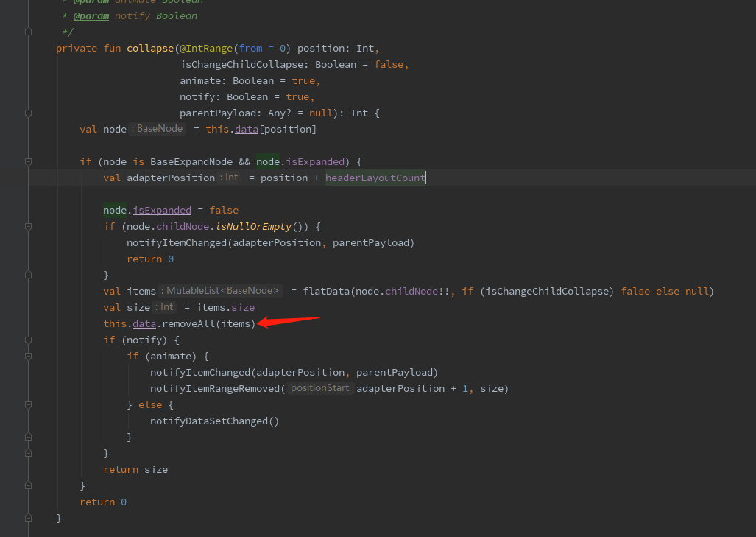Click the 'positionStart:' parameter hint

[321, 388]
